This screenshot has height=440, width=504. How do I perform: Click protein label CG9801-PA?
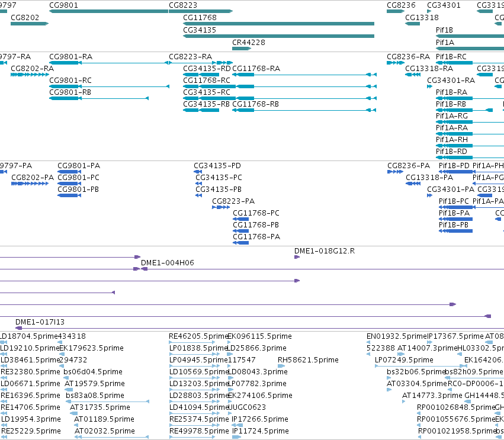click(x=79, y=166)
